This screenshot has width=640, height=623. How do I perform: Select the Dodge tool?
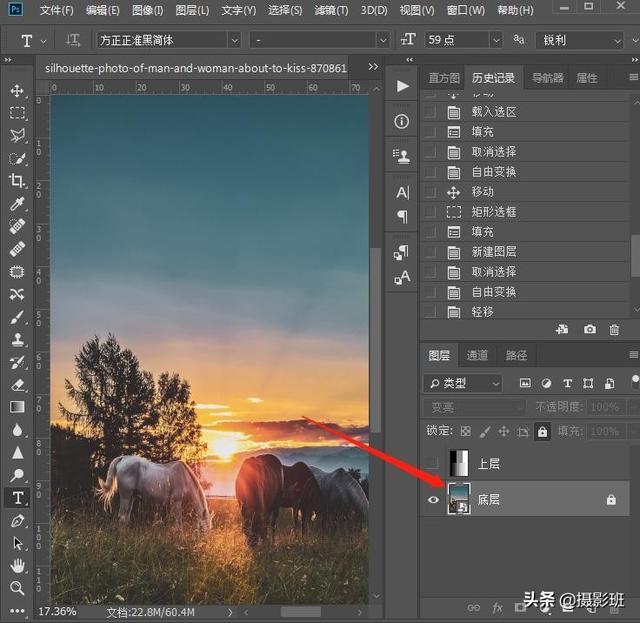click(x=17, y=475)
